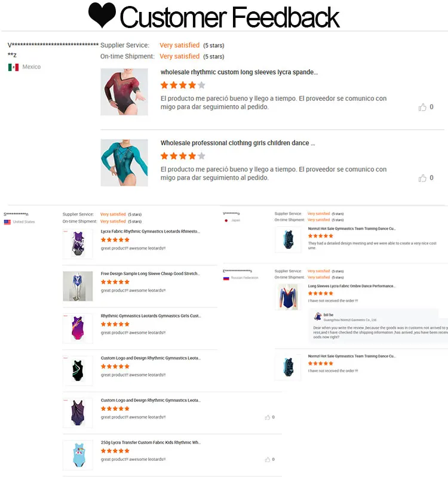
Task: Click star rating under red leotard title
Action: [x=183, y=85]
